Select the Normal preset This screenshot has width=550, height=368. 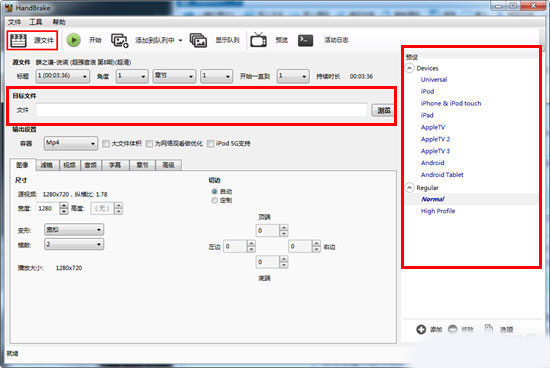433,199
